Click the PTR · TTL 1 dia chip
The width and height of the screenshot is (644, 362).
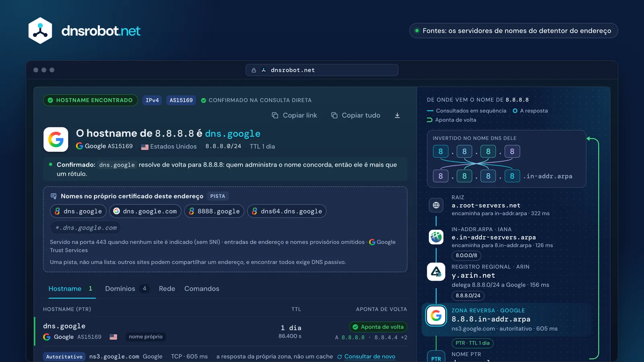(473, 343)
